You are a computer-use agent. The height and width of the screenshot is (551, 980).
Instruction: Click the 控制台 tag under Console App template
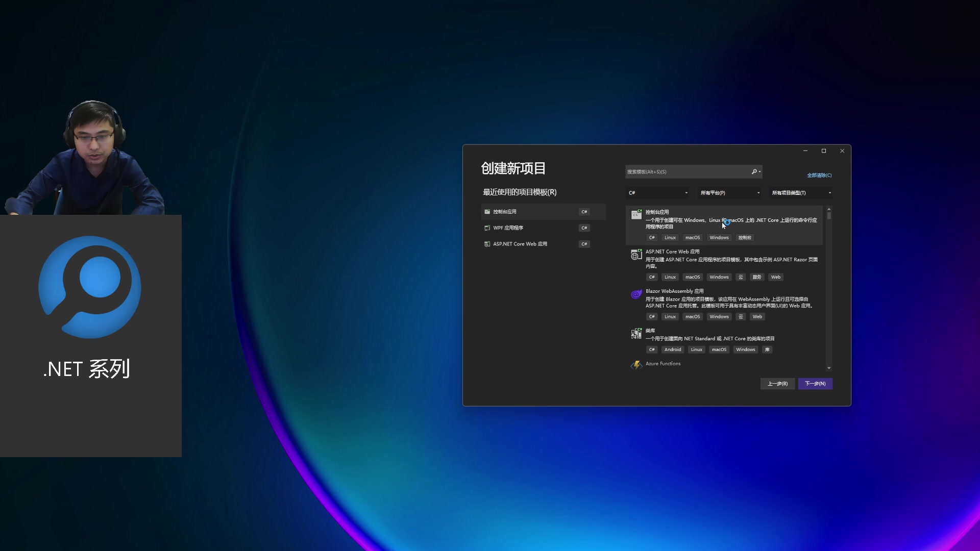(745, 238)
